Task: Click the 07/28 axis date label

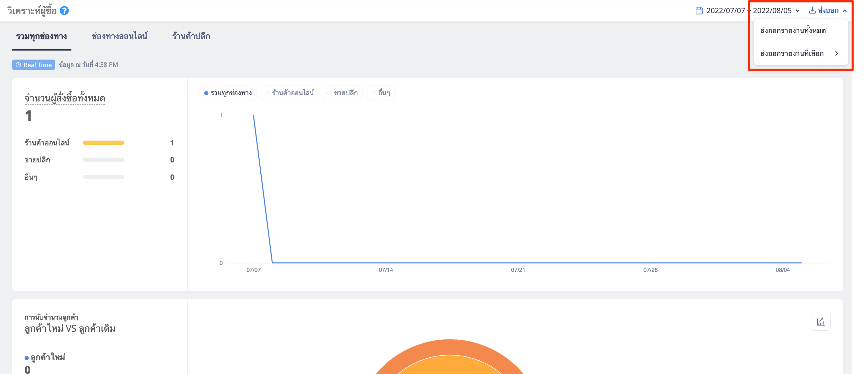Action: click(650, 270)
